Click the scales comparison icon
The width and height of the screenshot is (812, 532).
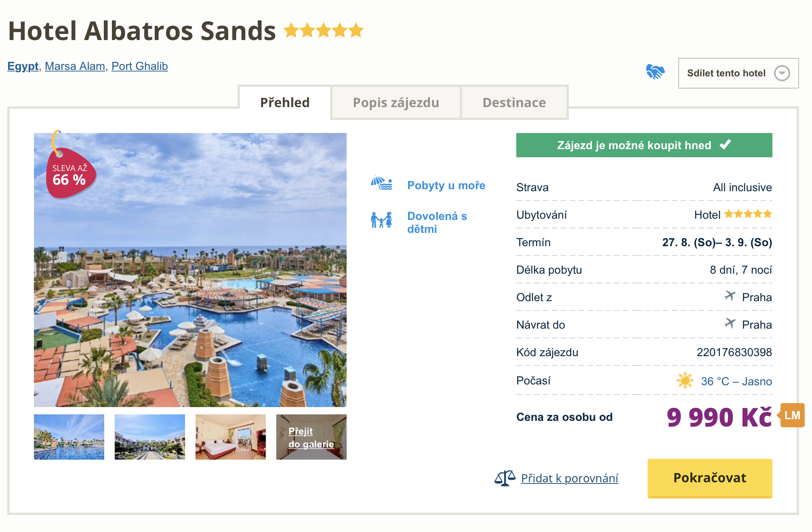pos(505,478)
